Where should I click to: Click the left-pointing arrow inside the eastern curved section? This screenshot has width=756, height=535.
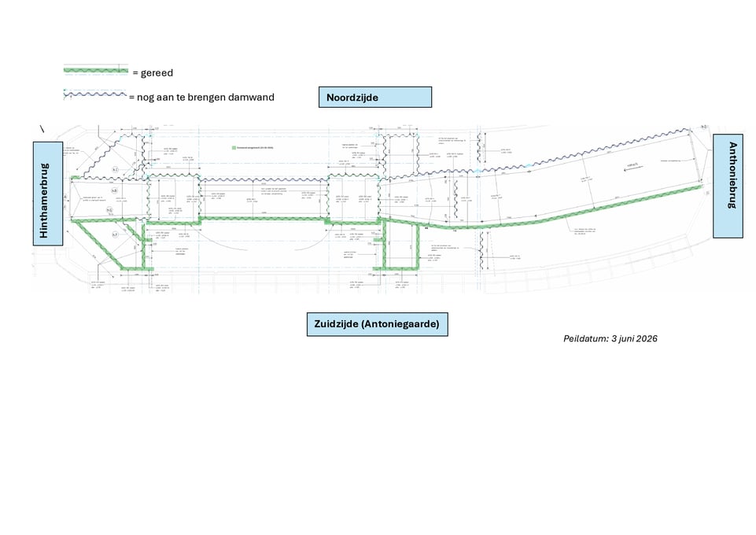click(x=632, y=168)
